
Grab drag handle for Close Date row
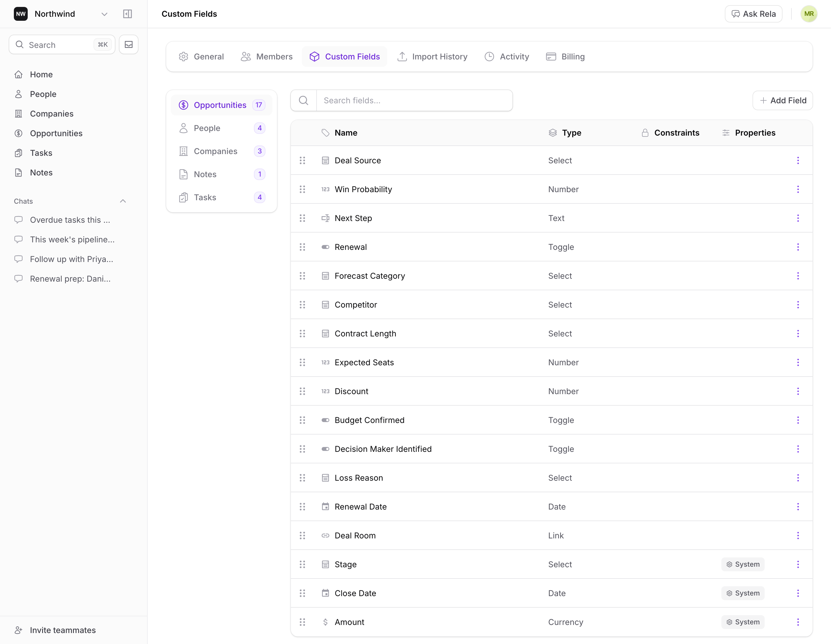coord(302,594)
